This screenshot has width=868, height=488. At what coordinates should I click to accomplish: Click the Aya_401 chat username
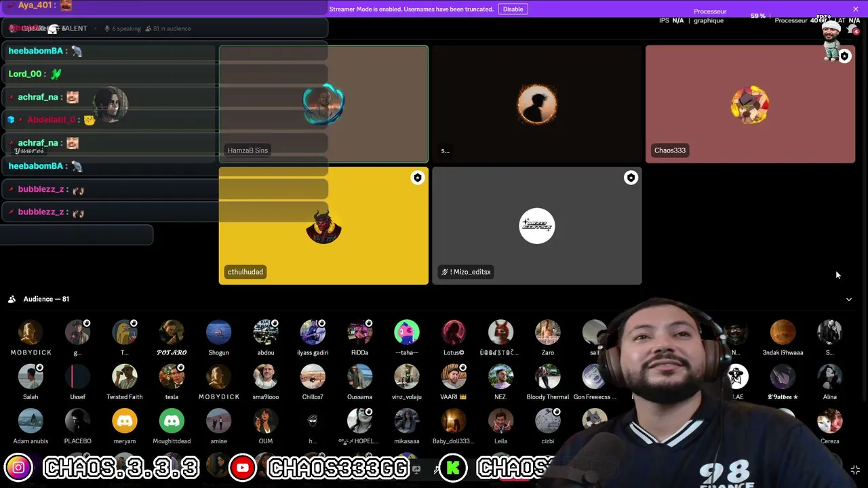tap(35, 5)
